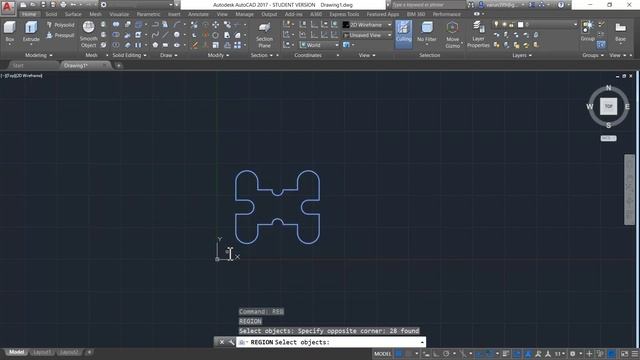
Task: Click the MODEL status bar button
Action: [x=382, y=354]
